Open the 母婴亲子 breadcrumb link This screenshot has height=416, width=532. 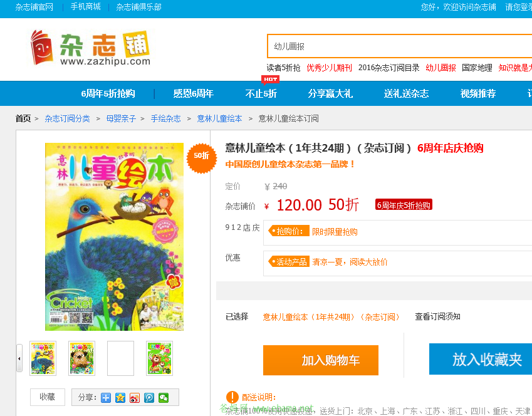click(x=121, y=118)
